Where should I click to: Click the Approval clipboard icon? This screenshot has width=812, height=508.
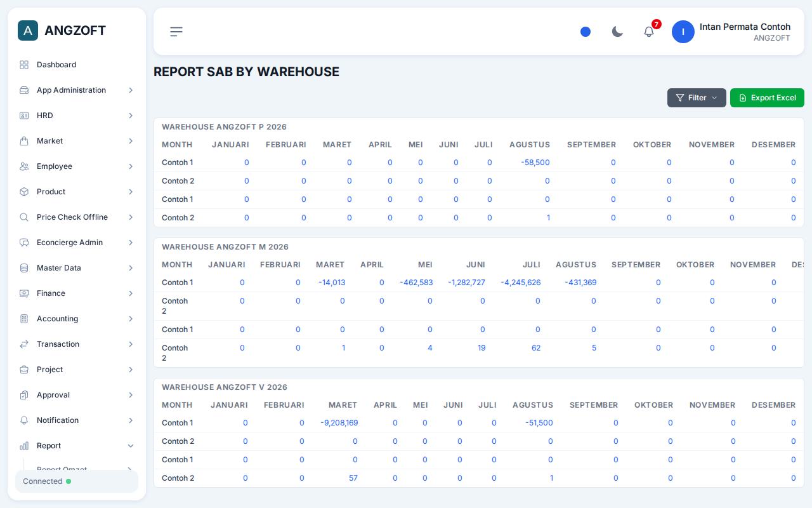(24, 395)
